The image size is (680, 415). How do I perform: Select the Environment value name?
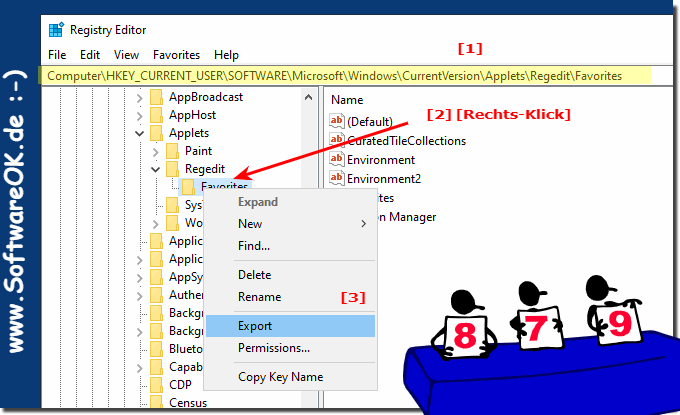tap(381, 160)
